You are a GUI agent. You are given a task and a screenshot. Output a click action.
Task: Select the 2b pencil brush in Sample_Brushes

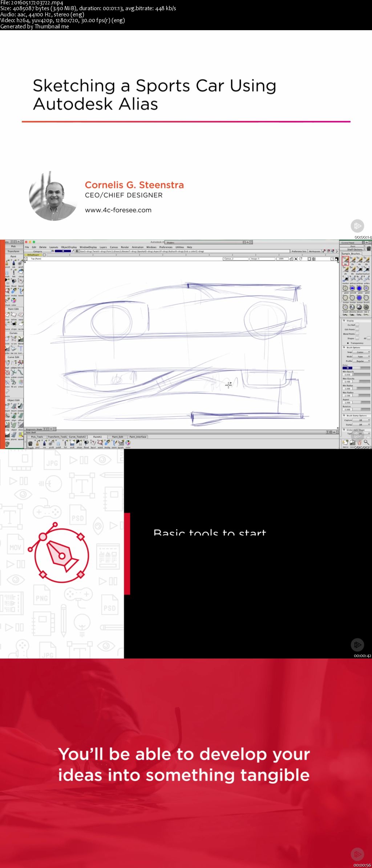(352, 261)
